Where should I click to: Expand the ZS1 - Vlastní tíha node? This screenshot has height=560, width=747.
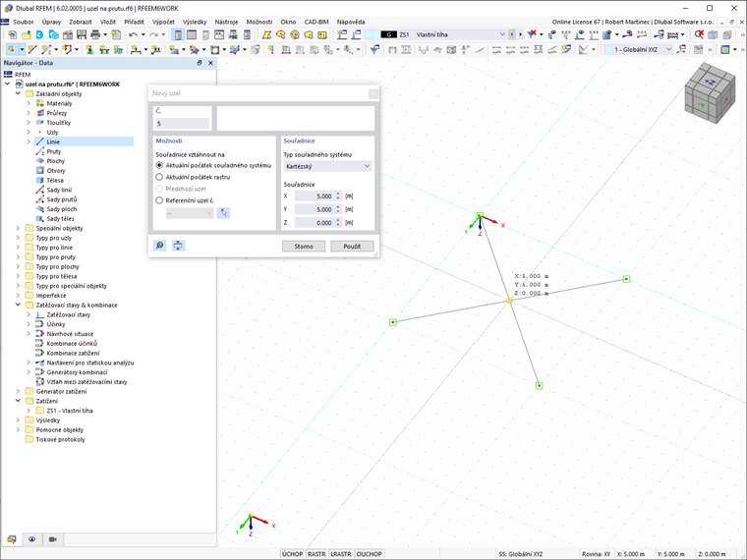coord(29,411)
